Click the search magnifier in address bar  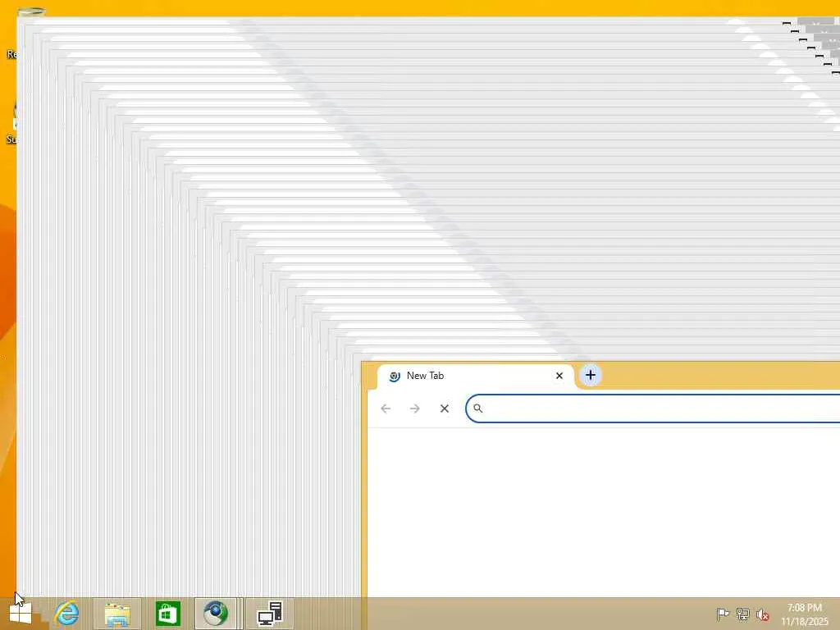click(x=478, y=409)
